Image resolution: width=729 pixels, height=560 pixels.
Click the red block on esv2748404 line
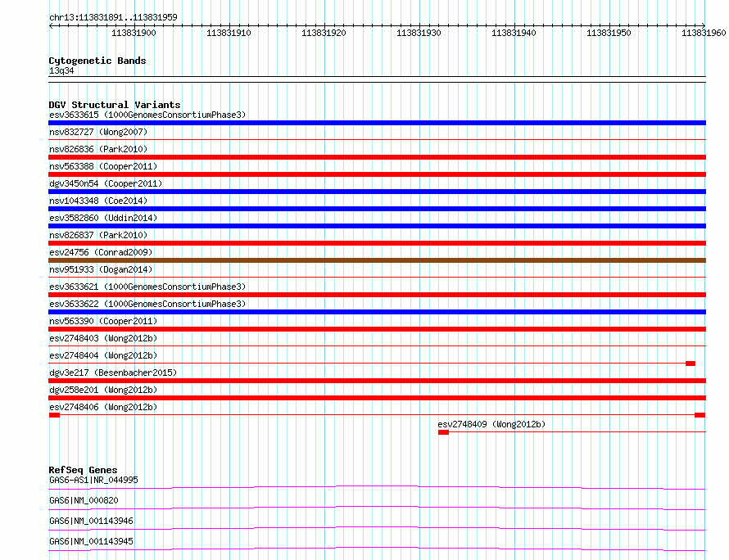pos(691,364)
